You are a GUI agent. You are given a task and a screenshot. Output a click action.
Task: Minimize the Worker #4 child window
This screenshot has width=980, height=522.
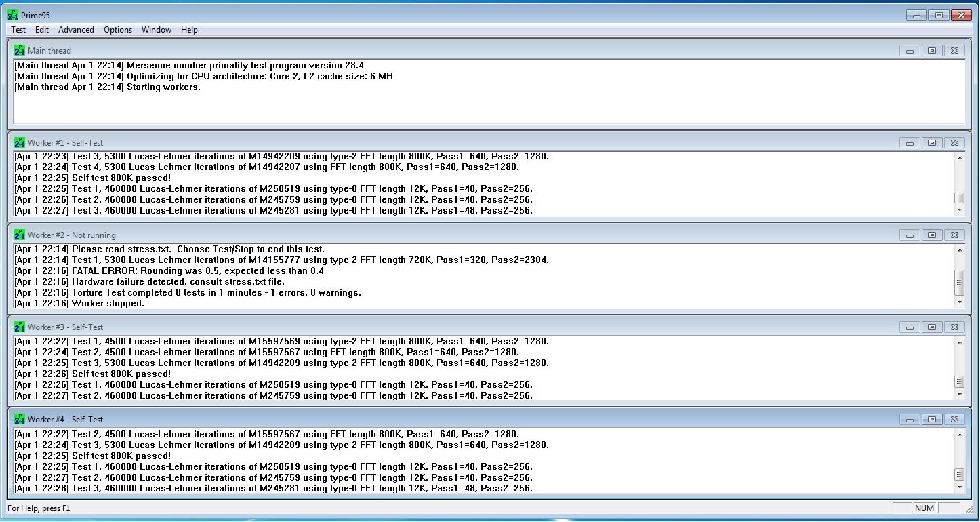point(910,419)
